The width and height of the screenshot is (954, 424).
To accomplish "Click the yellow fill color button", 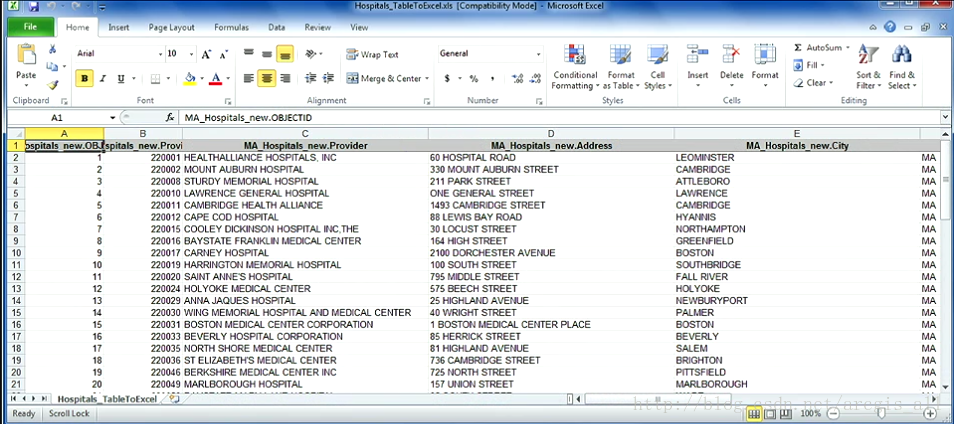I will pos(190,79).
